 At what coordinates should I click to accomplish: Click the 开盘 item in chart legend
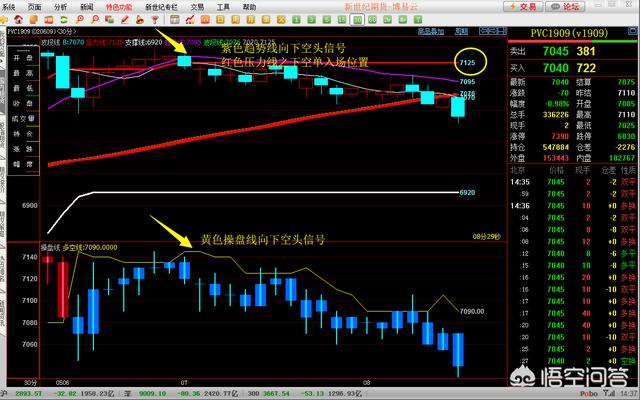[x=22, y=58]
